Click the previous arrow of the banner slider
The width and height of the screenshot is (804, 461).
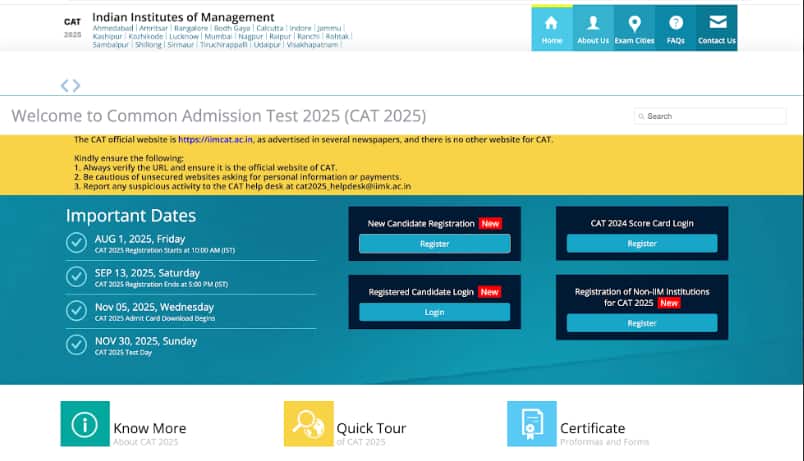65,86
